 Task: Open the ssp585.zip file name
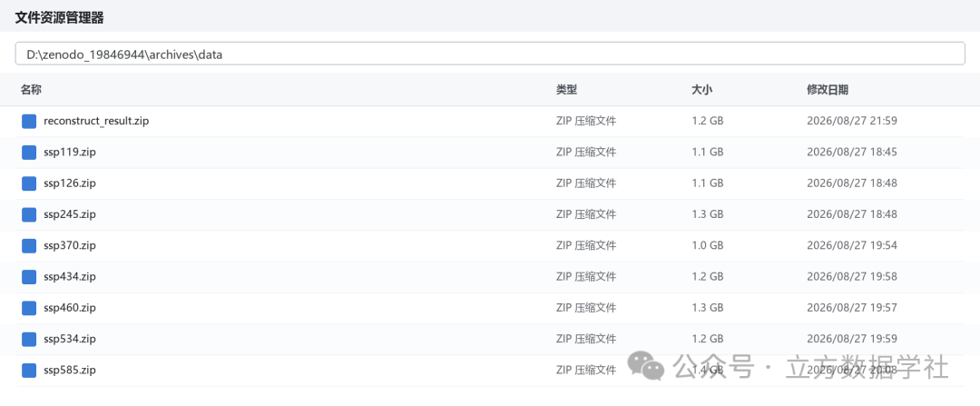[69, 371]
